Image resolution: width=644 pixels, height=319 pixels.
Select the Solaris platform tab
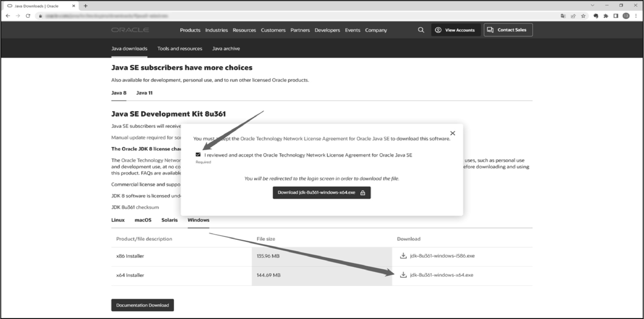coord(169,220)
